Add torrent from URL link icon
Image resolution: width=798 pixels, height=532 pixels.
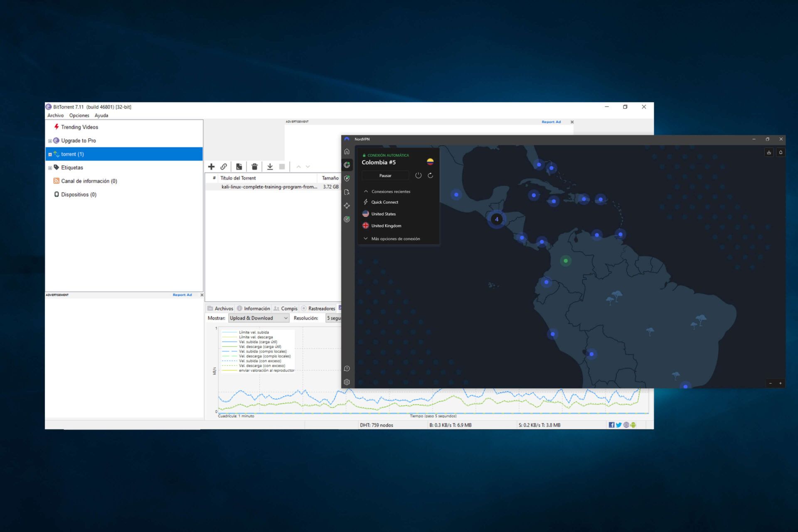coord(224,167)
